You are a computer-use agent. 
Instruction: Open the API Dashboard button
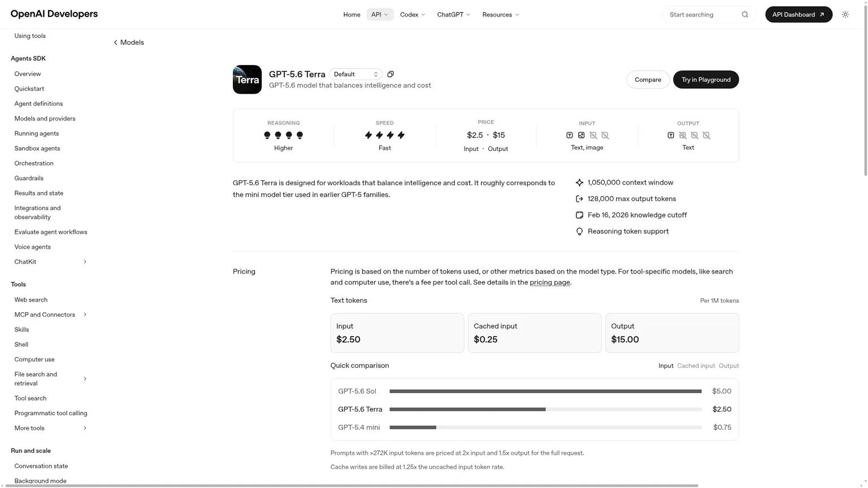click(798, 15)
